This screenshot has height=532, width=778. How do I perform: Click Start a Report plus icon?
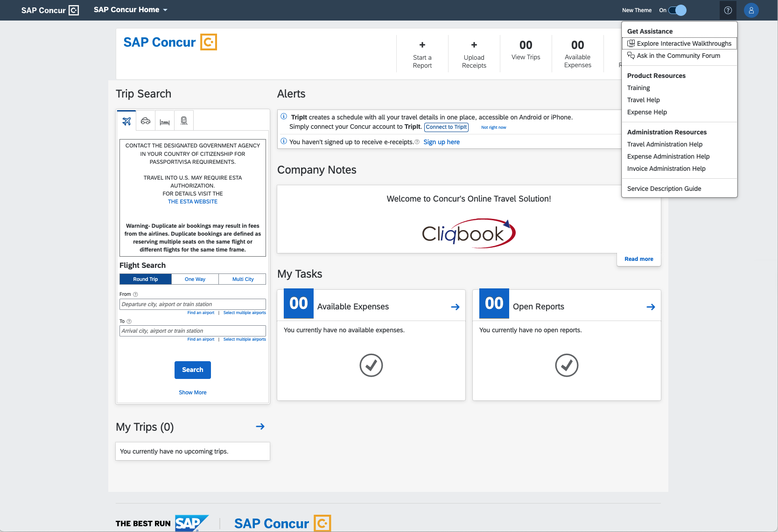[x=422, y=45]
